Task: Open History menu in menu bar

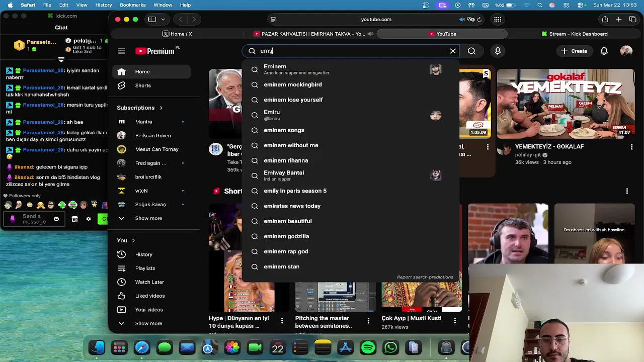Action: [x=104, y=5]
